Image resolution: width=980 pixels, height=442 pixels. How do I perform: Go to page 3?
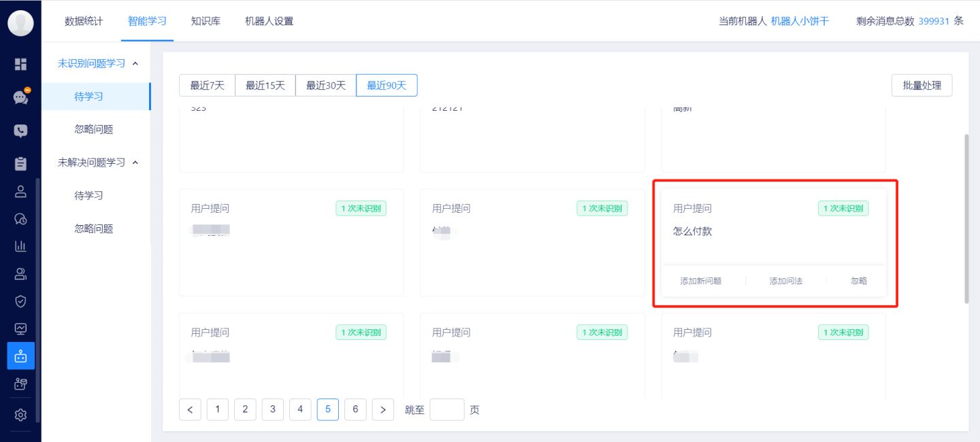(273, 409)
